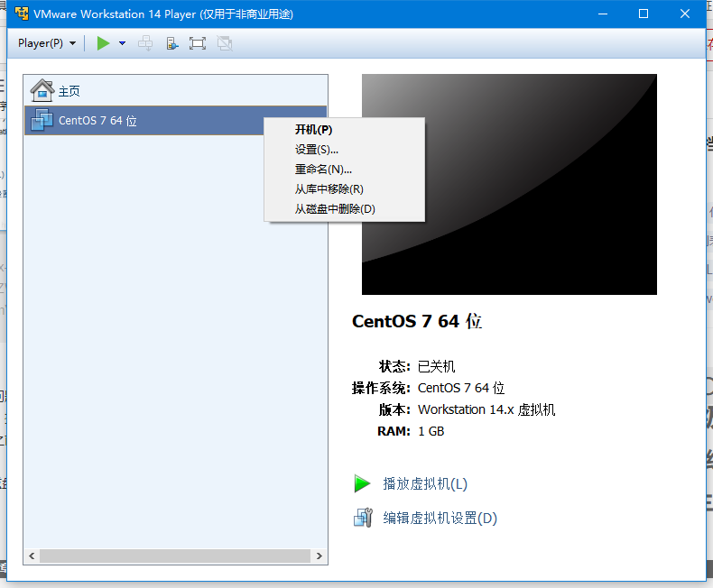Click the CentOS VM icon in list
The width and height of the screenshot is (713, 588).
(42, 120)
